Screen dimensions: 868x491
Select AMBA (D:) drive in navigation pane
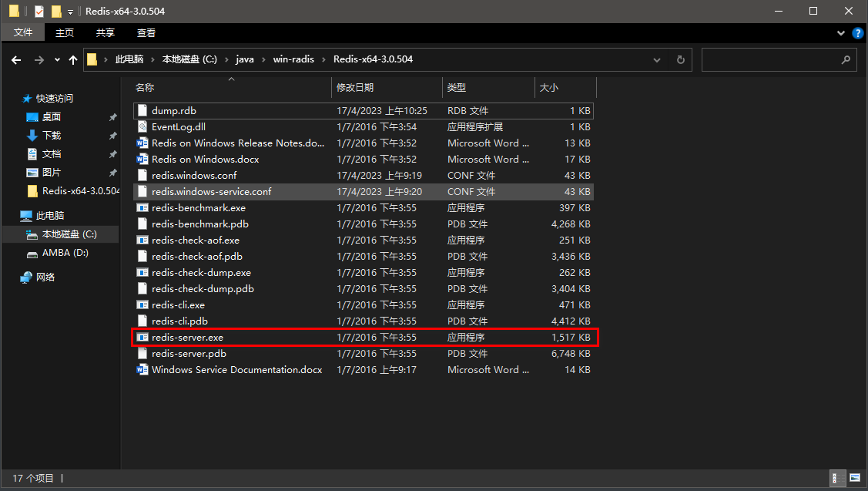click(65, 253)
